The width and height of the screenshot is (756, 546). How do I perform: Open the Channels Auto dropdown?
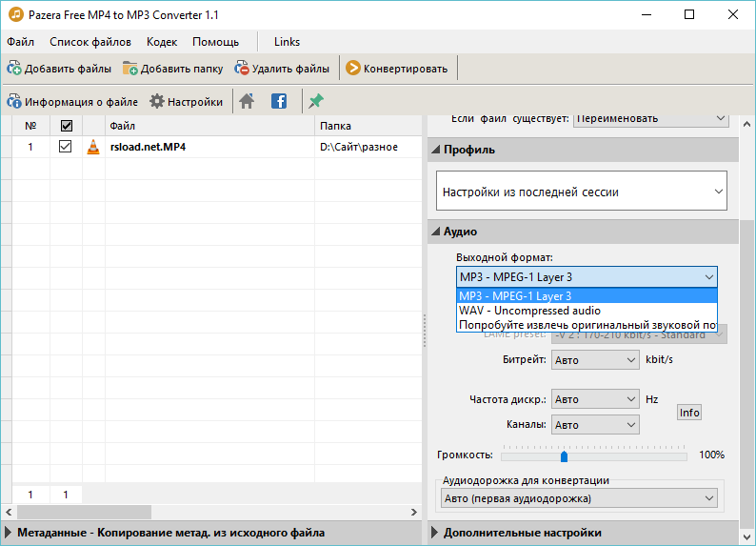pyautogui.click(x=595, y=424)
